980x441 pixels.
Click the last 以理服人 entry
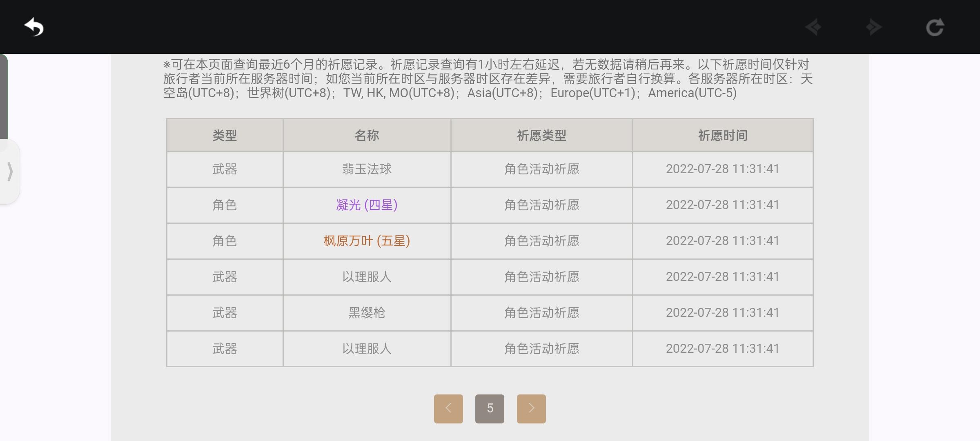click(x=367, y=349)
